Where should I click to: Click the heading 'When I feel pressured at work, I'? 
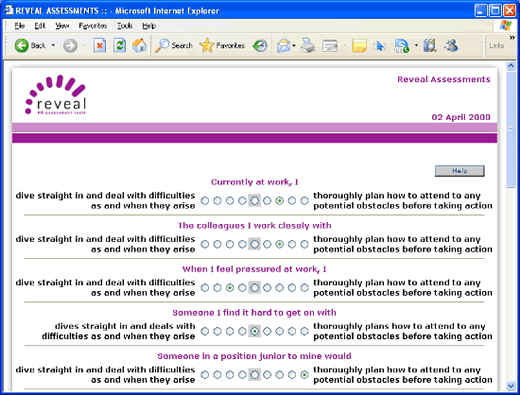[x=254, y=269]
